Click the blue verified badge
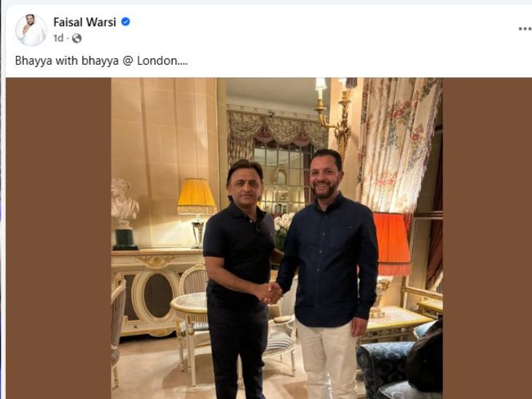 (x=125, y=22)
